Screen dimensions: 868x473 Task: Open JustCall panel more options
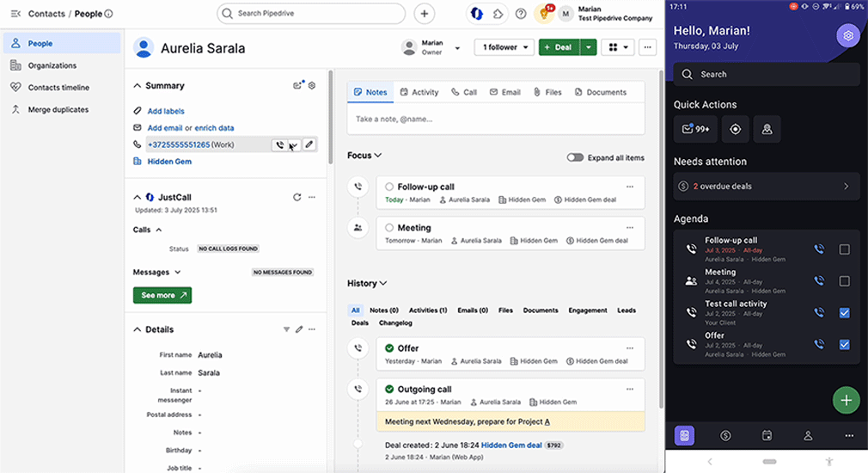312,197
